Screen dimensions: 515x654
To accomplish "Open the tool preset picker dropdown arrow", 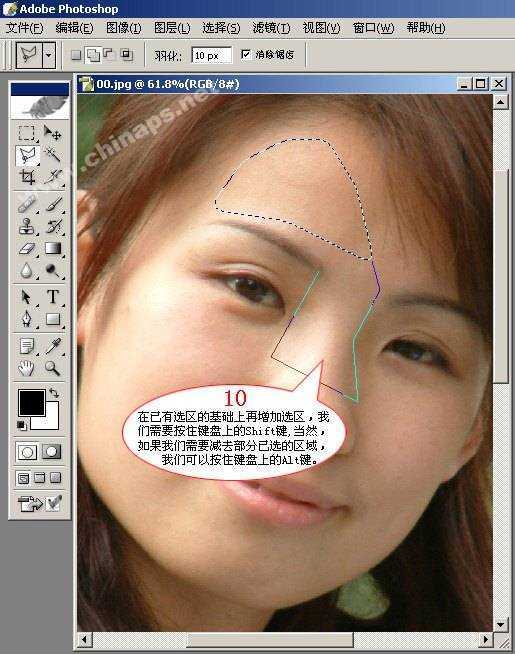I will click(x=49, y=55).
